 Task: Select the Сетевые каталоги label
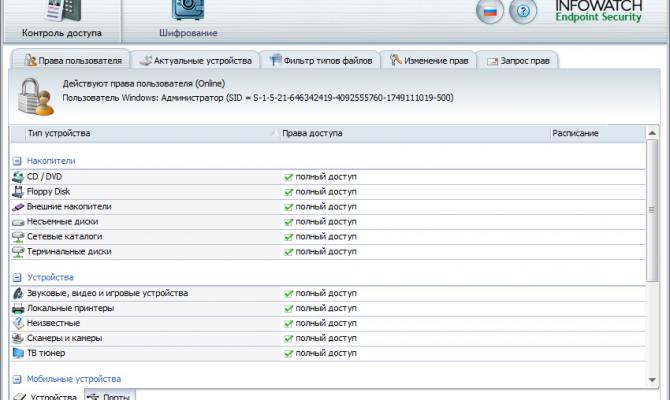pyautogui.click(x=65, y=236)
